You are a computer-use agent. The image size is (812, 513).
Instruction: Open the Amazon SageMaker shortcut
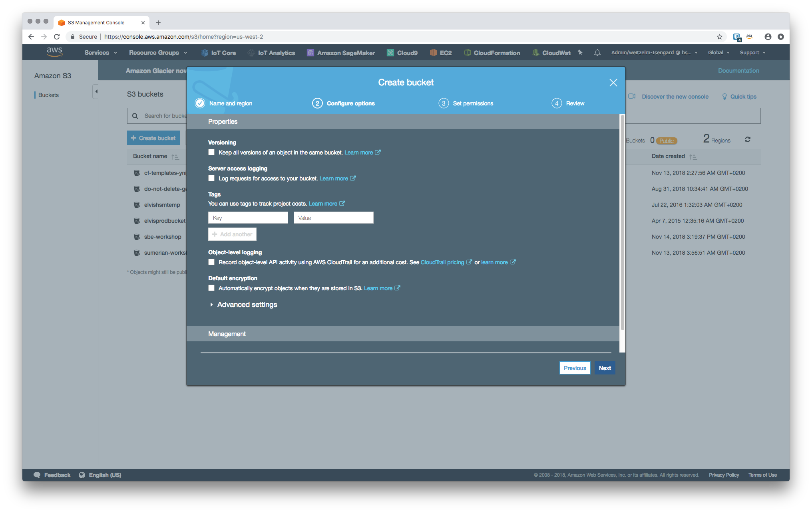(x=341, y=53)
